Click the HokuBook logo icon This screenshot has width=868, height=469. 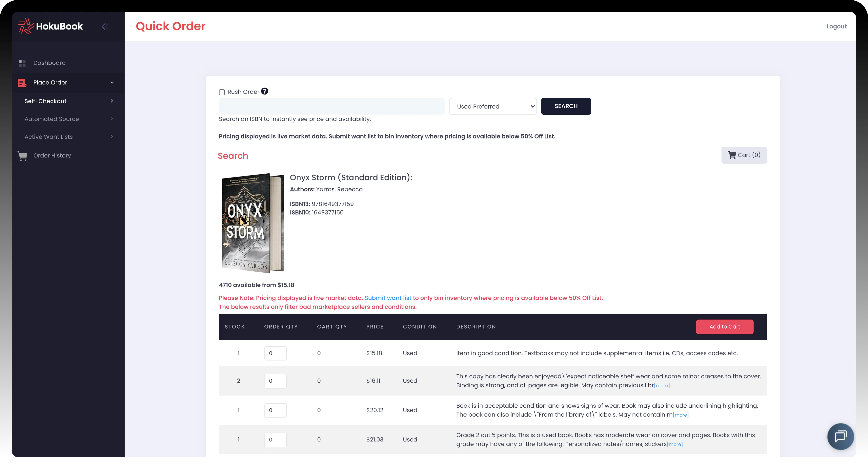[x=26, y=26]
